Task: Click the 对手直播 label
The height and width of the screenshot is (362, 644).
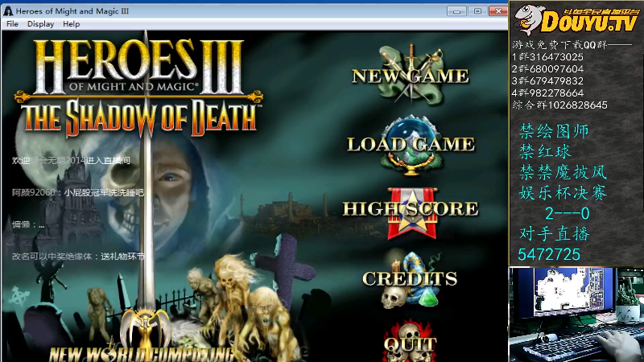Action: tap(554, 234)
